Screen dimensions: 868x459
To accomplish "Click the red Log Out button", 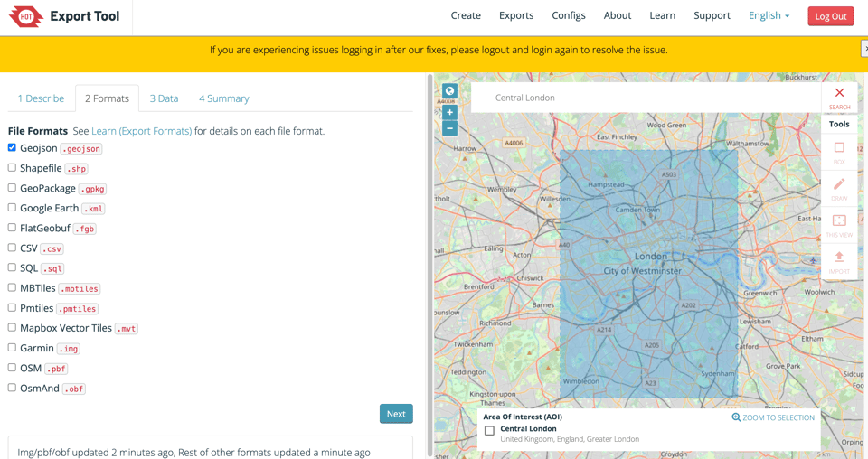I will 830,16.
